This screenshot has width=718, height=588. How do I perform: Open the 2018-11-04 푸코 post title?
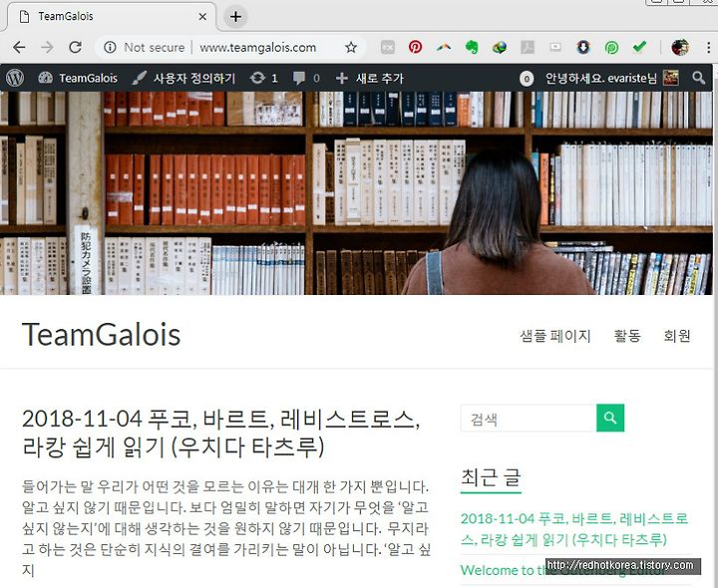click(x=220, y=433)
